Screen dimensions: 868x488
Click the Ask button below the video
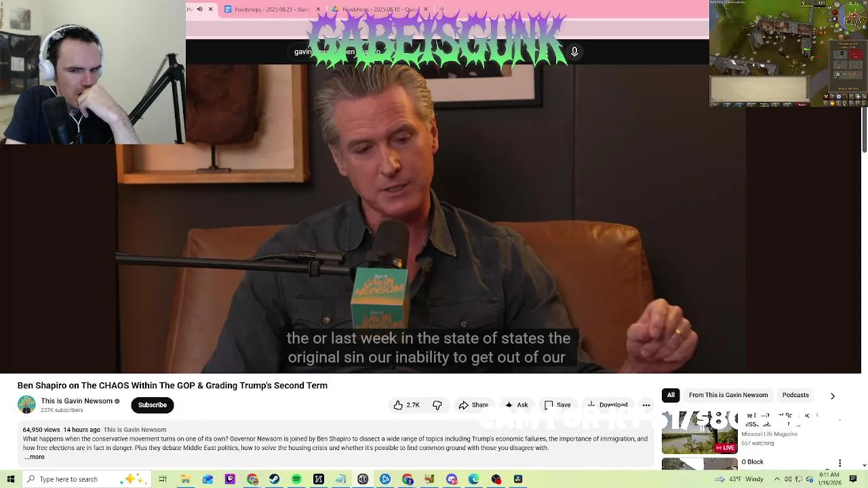(x=516, y=405)
